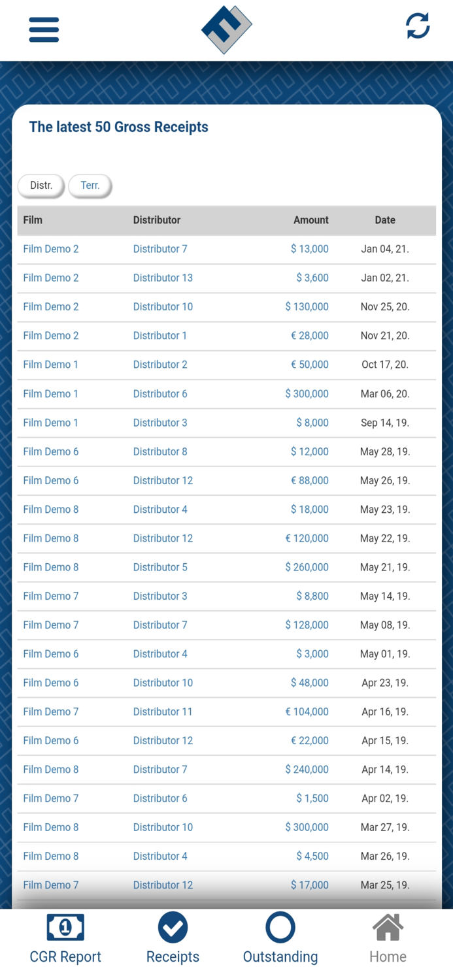
Task: Sort receipts by Date header
Action: point(385,220)
